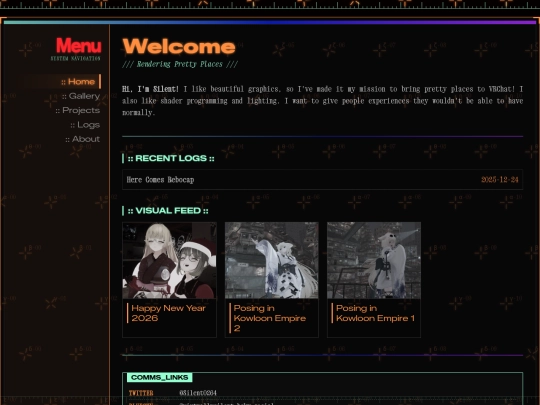Open the About page
Screen dimensions: 540x405
coord(83,139)
